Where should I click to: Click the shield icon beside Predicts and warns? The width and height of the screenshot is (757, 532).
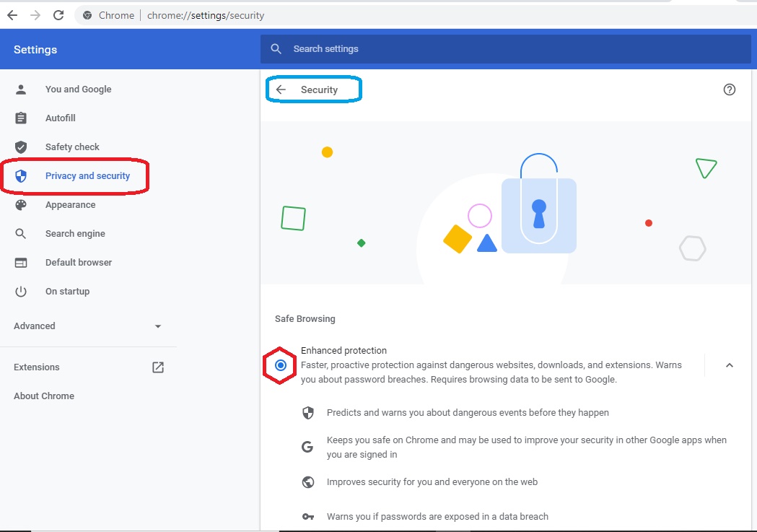308,413
